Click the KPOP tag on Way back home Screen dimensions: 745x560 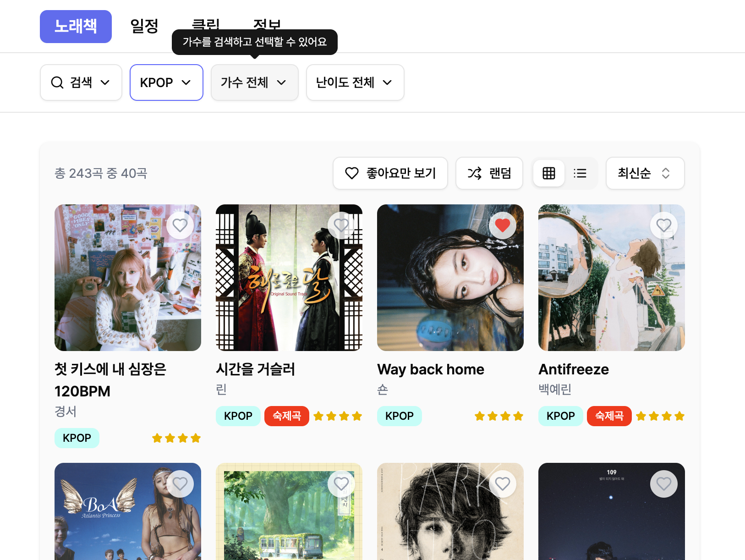coord(400,416)
